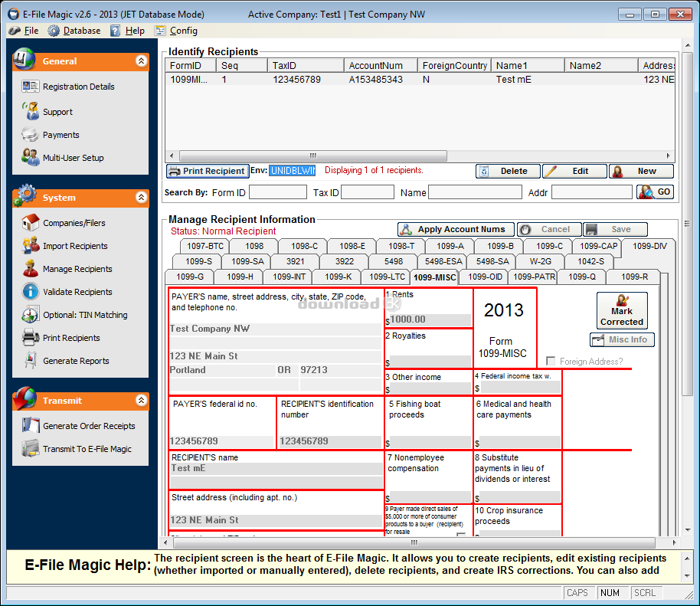Check box 9 direct sales checkbox
Viewport: 700px width, 606px height.
point(461,536)
